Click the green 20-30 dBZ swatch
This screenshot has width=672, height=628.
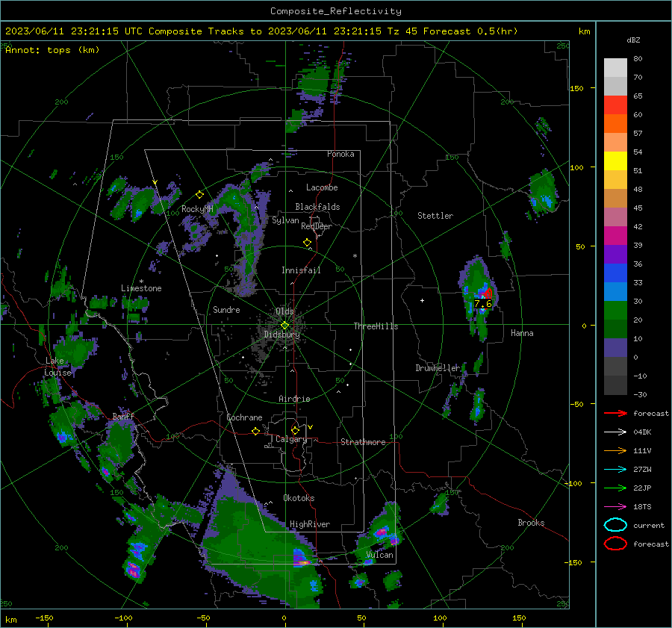click(615, 311)
